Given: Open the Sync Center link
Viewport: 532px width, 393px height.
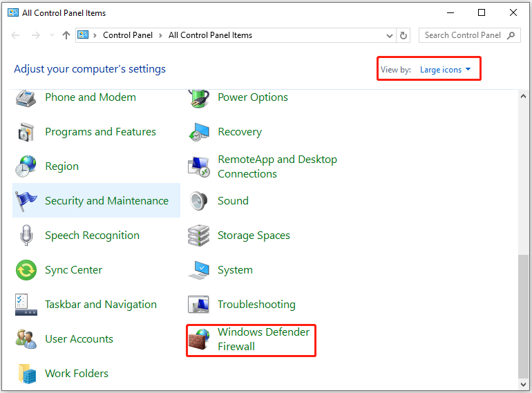Looking at the screenshot, I should 74,270.
